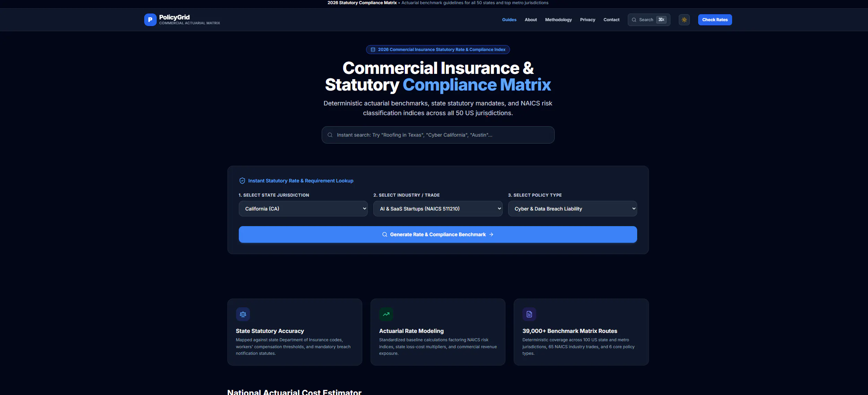
Task: Open the Guides nav item
Action: [509, 20]
